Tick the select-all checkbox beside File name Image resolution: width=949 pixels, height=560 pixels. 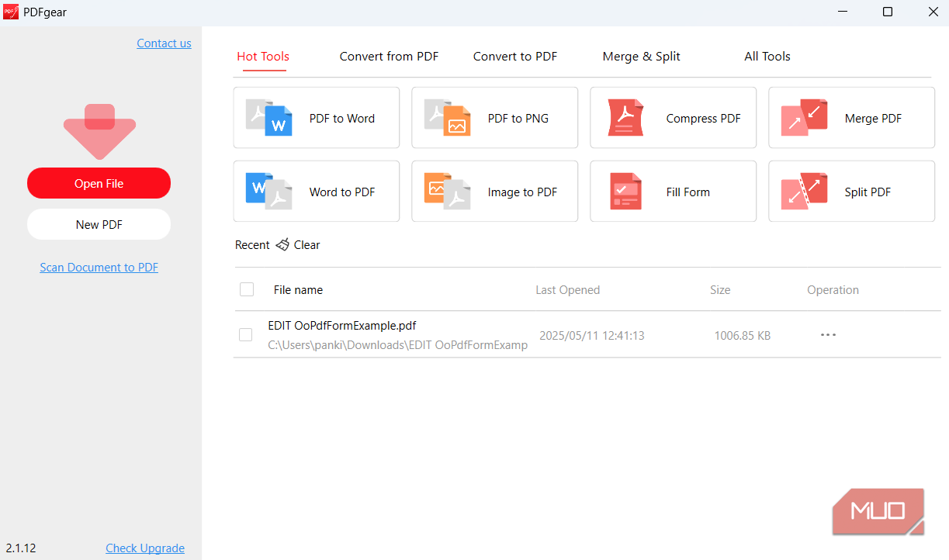coord(247,289)
